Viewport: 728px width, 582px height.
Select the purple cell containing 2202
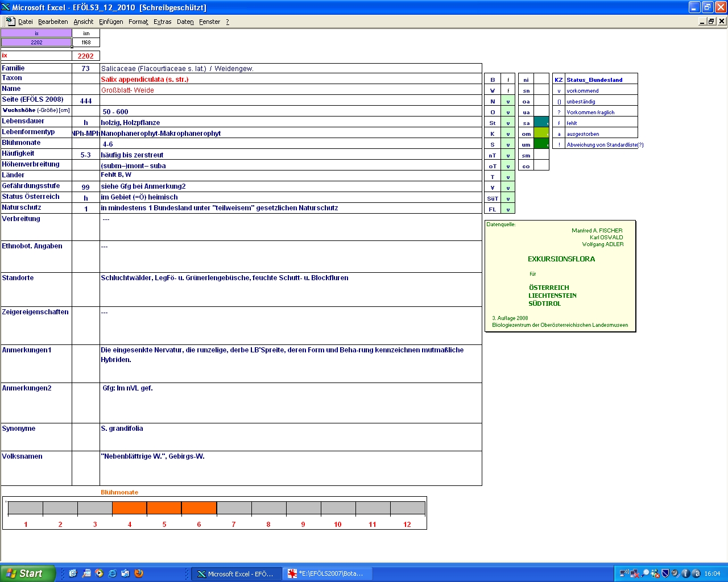[x=36, y=42]
